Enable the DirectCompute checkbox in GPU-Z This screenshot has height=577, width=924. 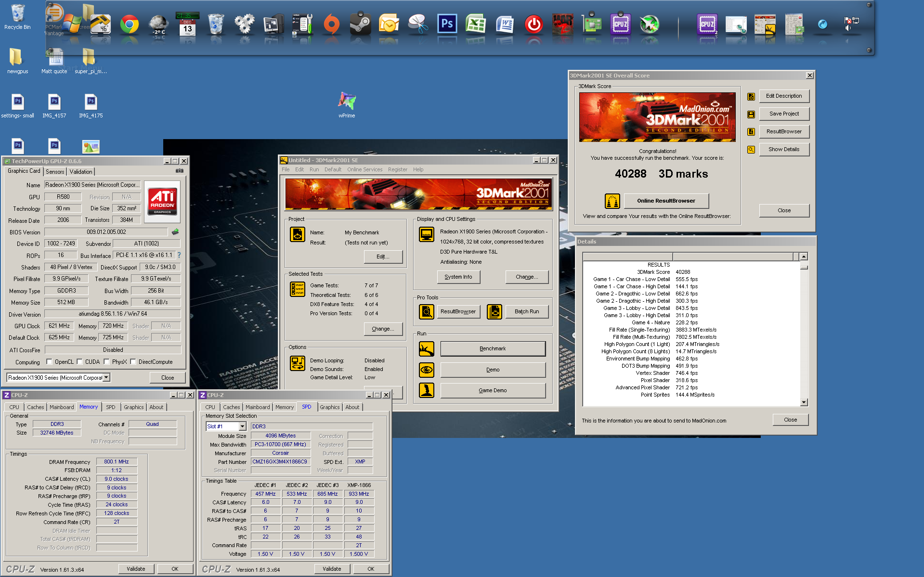[x=133, y=362]
